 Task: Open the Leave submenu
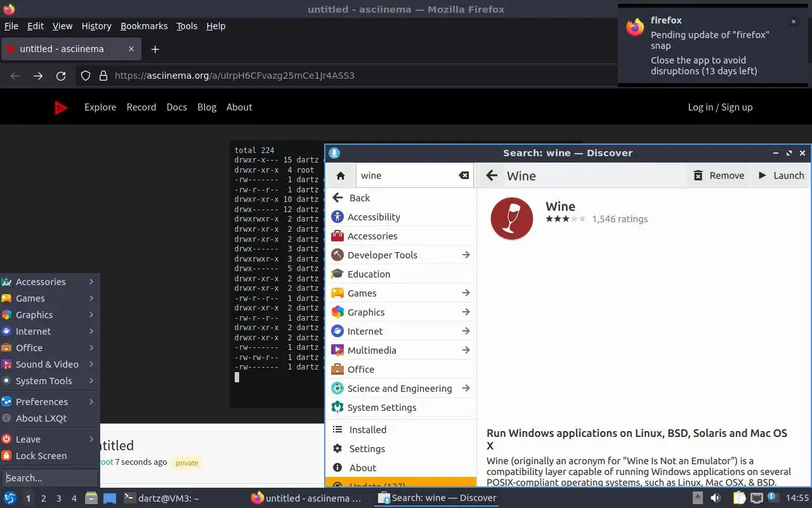[49, 439]
